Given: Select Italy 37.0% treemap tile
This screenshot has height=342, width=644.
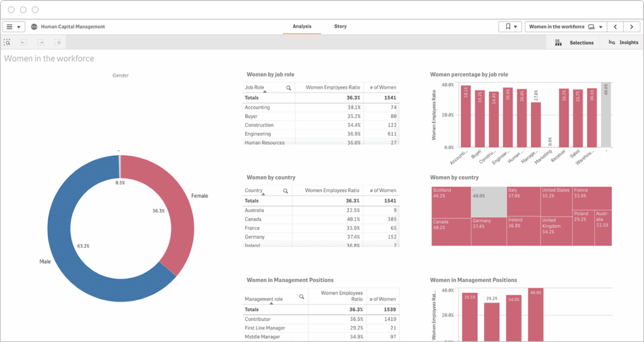Looking at the screenshot, I should coord(523,201).
